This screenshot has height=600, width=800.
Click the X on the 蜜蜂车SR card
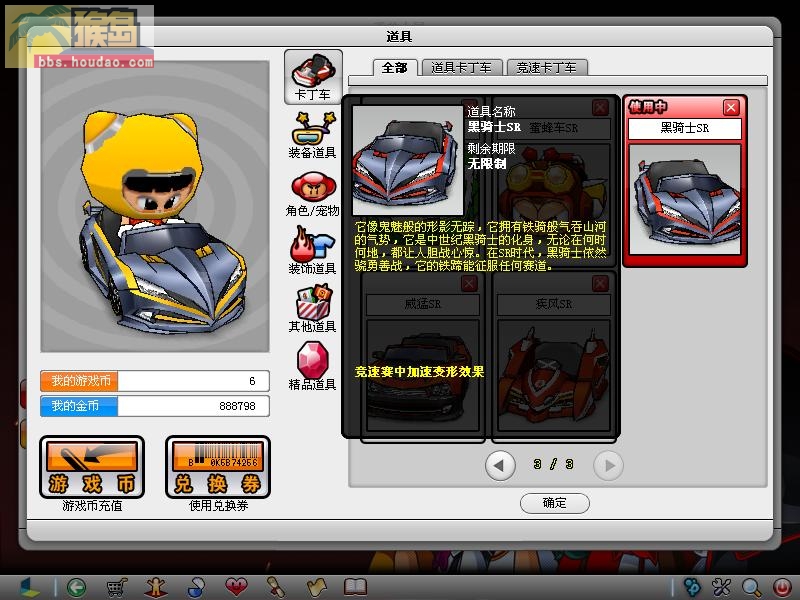point(601,108)
